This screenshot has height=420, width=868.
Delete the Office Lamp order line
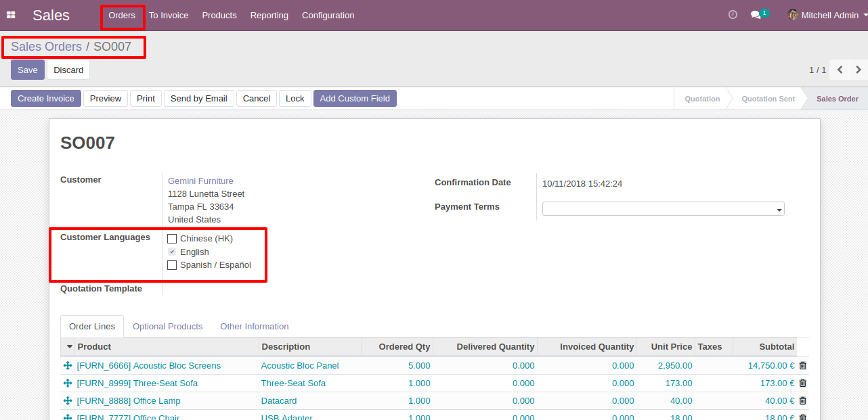[803, 401]
